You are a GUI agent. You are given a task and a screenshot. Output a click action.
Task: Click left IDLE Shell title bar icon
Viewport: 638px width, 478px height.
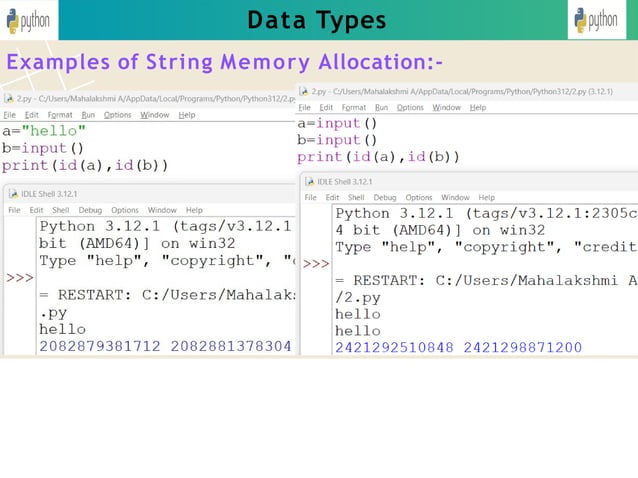click(x=13, y=194)
